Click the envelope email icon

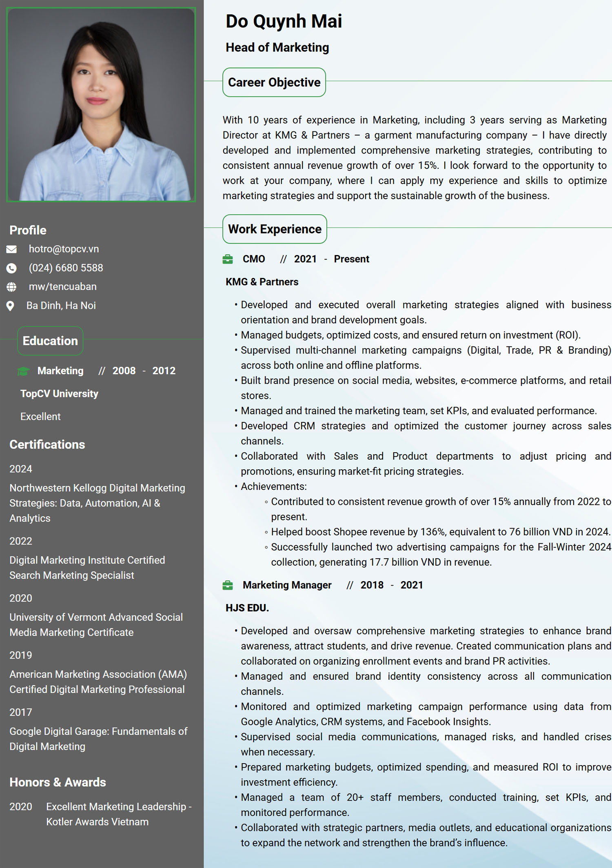pos(11,249)
